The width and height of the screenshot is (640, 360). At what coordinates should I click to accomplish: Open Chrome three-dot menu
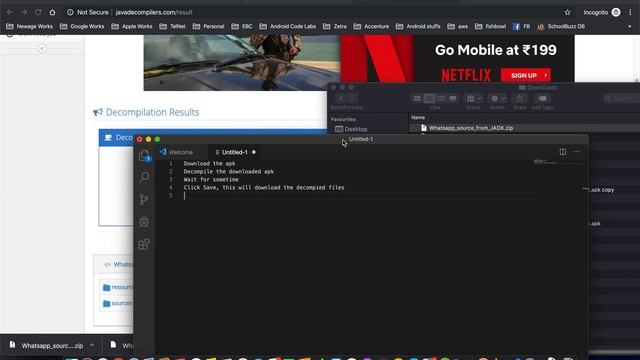(x=630, y=12)
